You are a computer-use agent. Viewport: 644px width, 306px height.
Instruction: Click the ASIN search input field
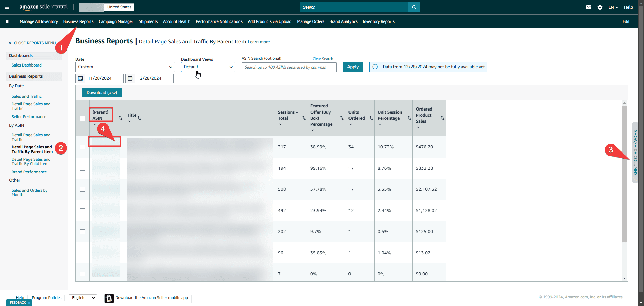pyautogui.click(x=289, y=67)
